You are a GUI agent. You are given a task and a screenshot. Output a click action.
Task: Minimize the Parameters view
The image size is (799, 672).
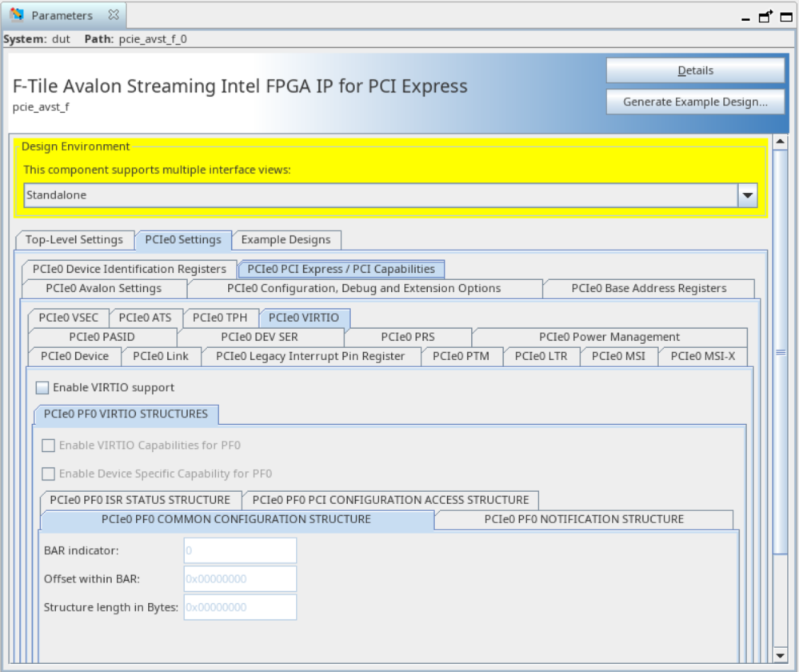coord(745,18)
